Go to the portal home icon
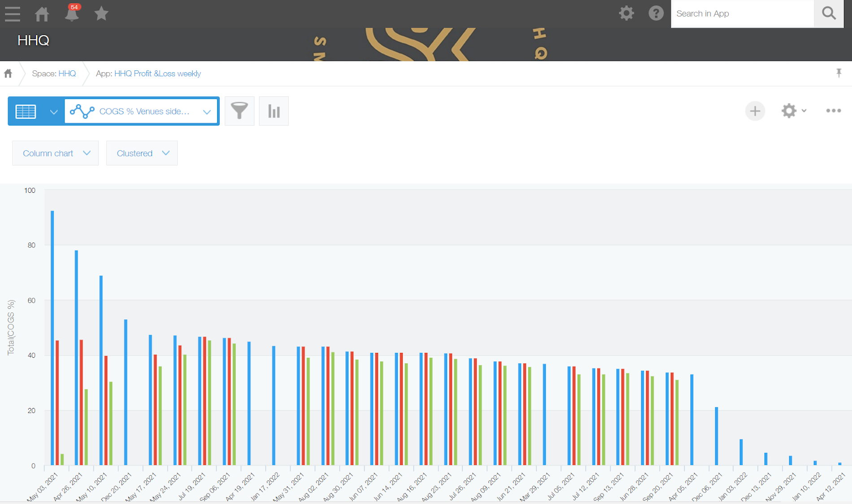This screenshot has width=852, height=504. [x=42, y=13]
